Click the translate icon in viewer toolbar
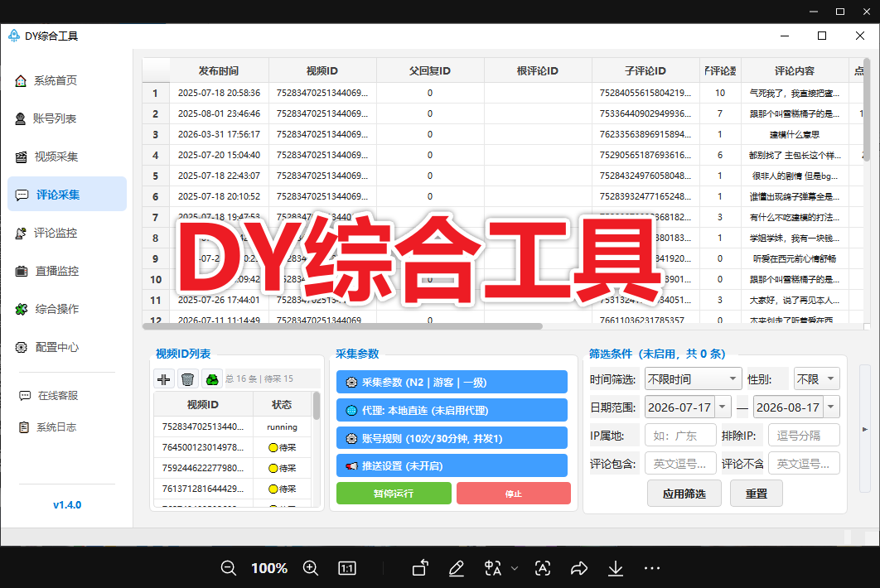The width and height of the screenshot is (880, 588). (493, 568)
